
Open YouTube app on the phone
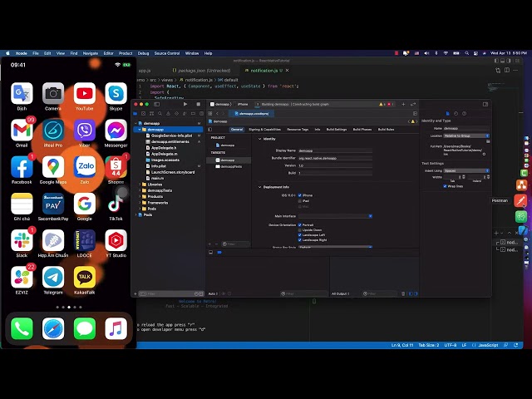85,93
